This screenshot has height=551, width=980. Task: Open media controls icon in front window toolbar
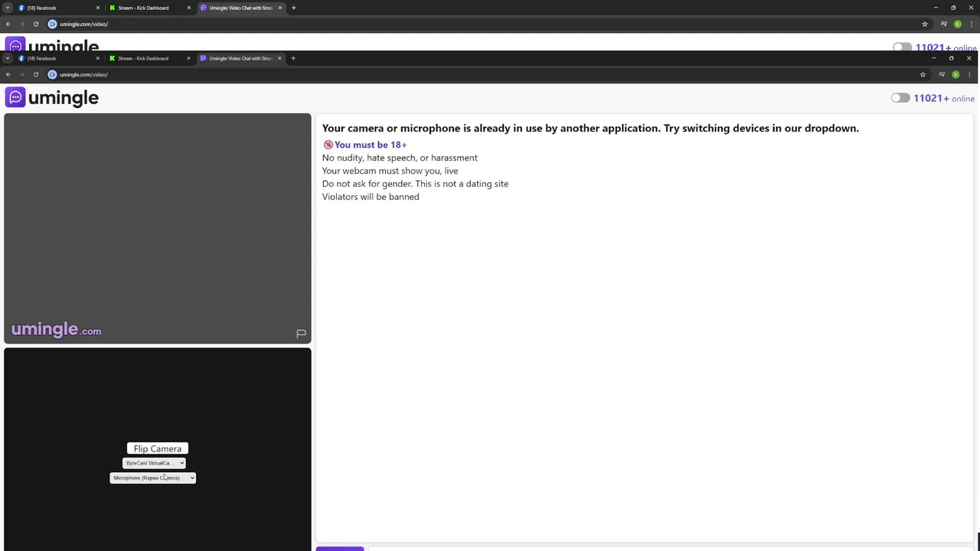942,74
